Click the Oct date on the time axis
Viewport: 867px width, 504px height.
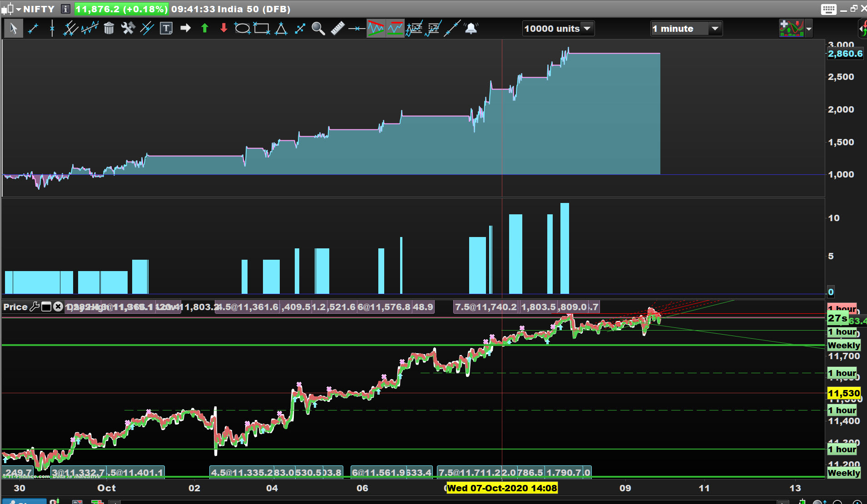(x=106, y=488)
